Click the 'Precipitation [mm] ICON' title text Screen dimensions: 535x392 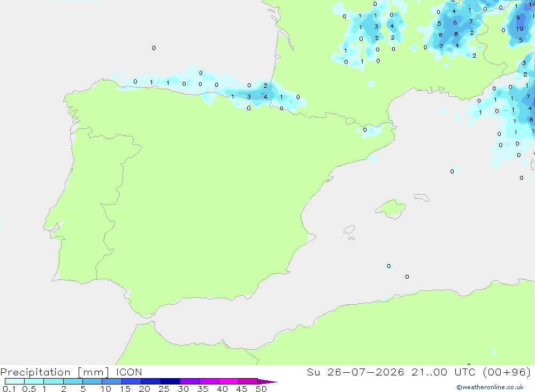[x=71, y=372]
